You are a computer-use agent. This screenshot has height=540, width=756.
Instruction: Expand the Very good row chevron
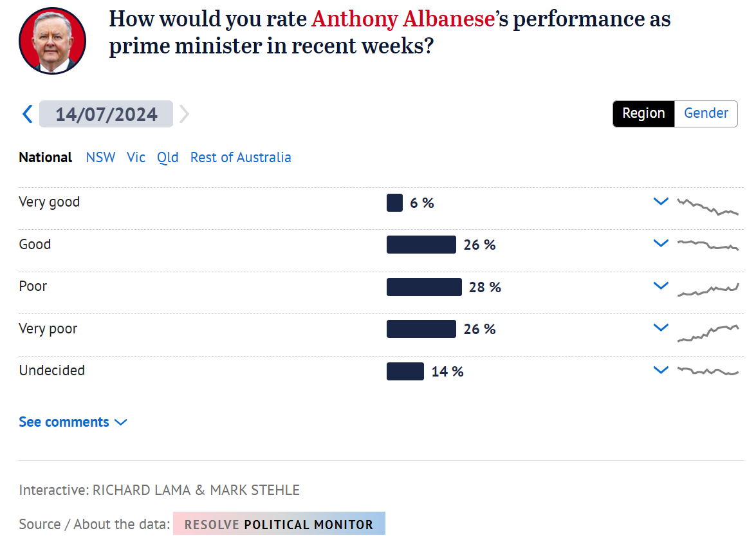click(x=661, y=202)
